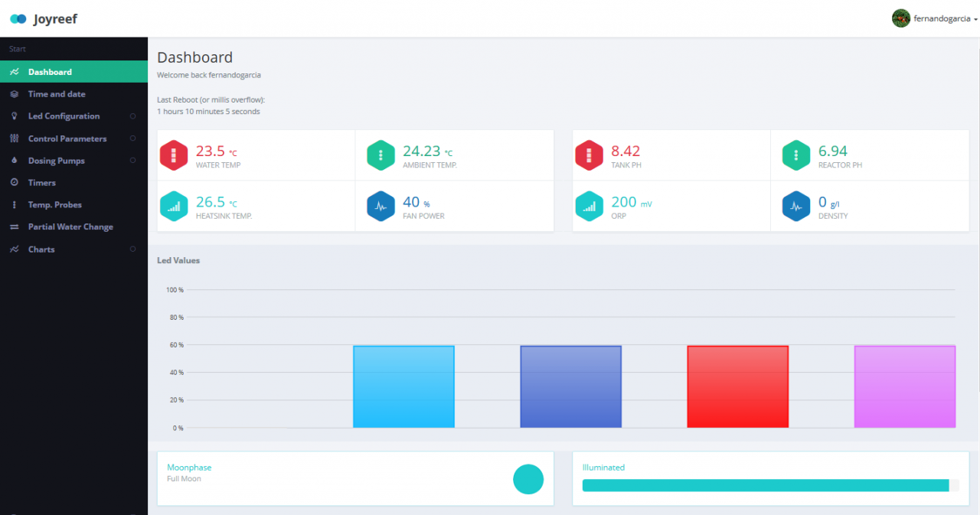The height and width of the screenshot is (515, 980).
Task: Open the fernandogarcia user dropdown
Action: coord(935,18)
